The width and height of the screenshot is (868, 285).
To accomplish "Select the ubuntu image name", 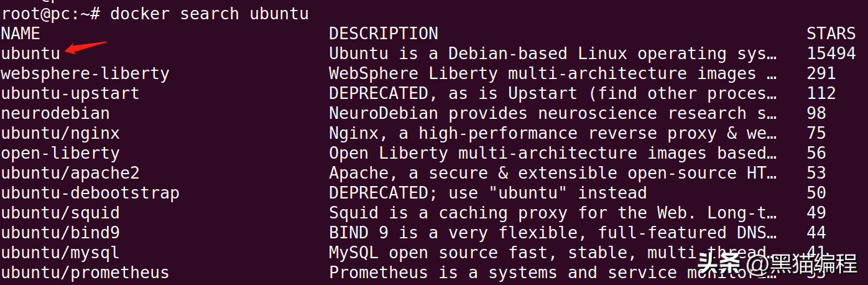I will (30, 54).
